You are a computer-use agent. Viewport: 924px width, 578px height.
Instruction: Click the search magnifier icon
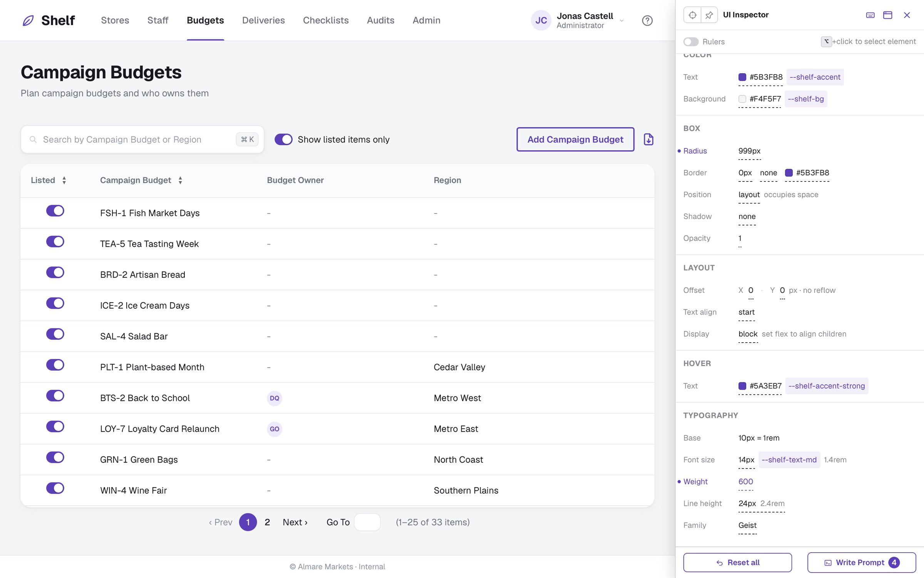tap(33, 139)
